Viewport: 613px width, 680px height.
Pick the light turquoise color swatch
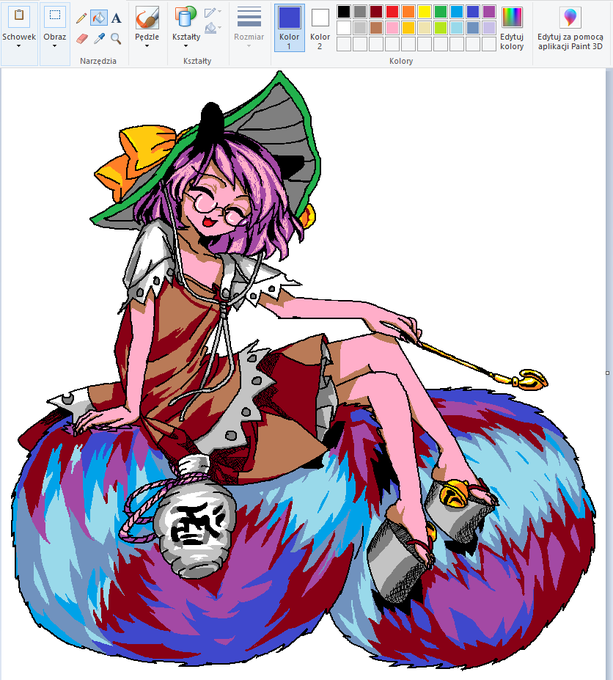coord(456,28)
